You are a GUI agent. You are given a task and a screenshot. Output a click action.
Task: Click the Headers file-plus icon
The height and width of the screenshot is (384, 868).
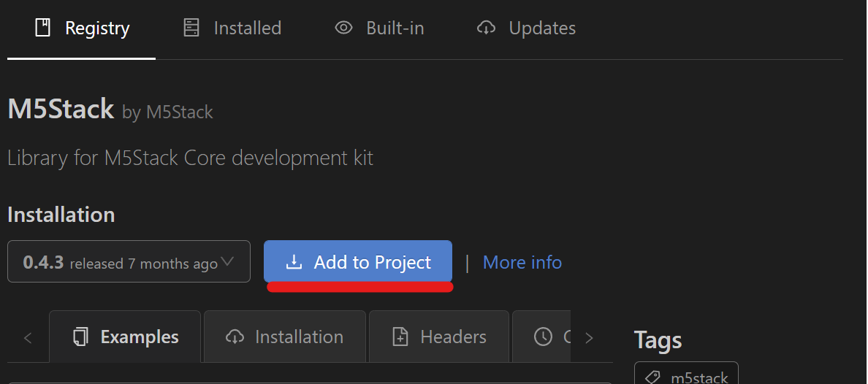(x=400, y=337)
